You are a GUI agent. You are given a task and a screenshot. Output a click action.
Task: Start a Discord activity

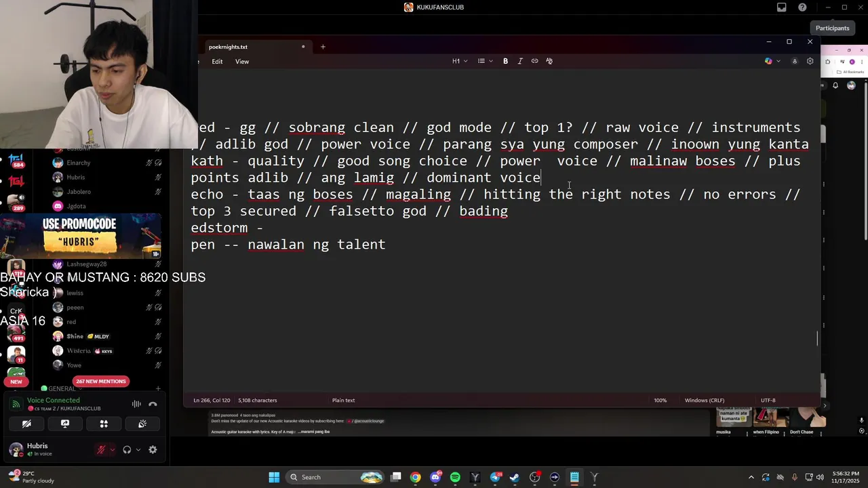tap(104, 424)
